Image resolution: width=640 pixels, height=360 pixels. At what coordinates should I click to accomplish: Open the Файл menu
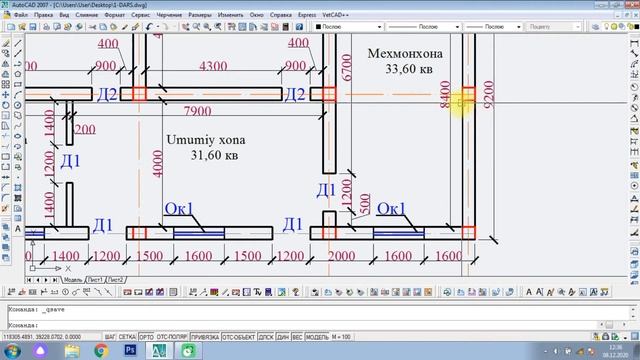[x=21, y=15]
